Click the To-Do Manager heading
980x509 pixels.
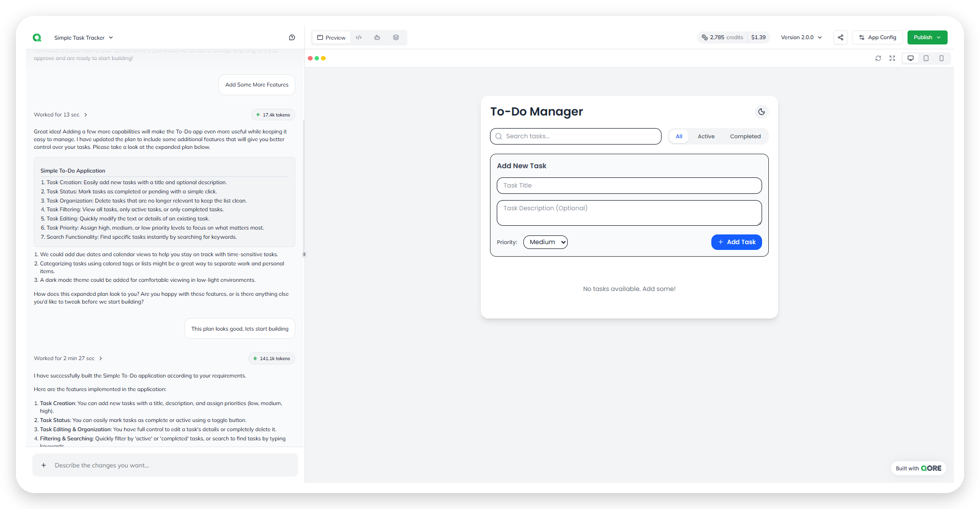coord(536,112)
